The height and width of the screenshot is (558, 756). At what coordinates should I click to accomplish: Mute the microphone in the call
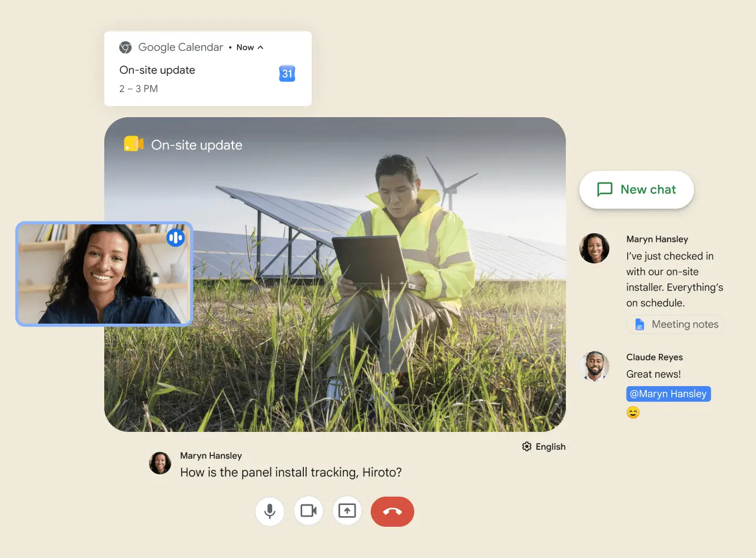[x=270, y=511]
